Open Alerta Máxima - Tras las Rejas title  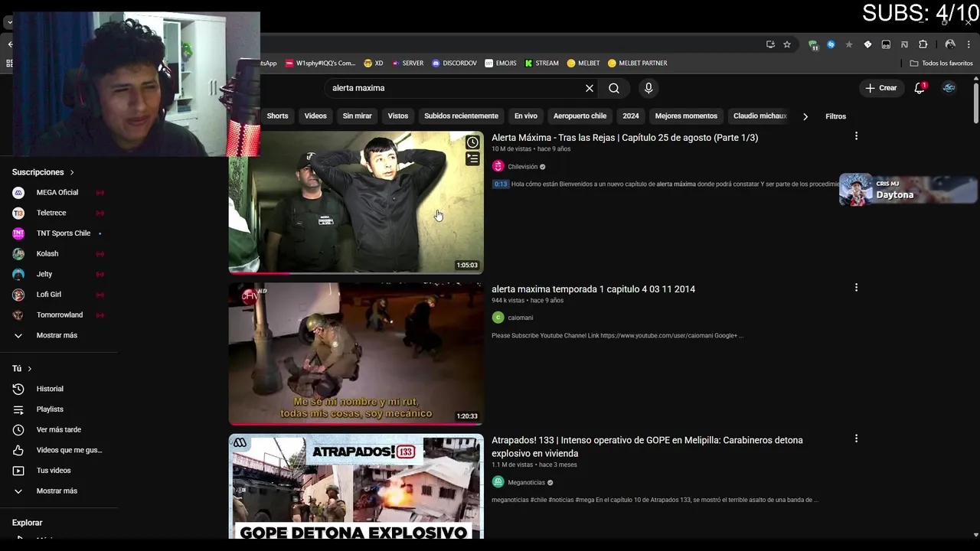(x=625, y=138)
